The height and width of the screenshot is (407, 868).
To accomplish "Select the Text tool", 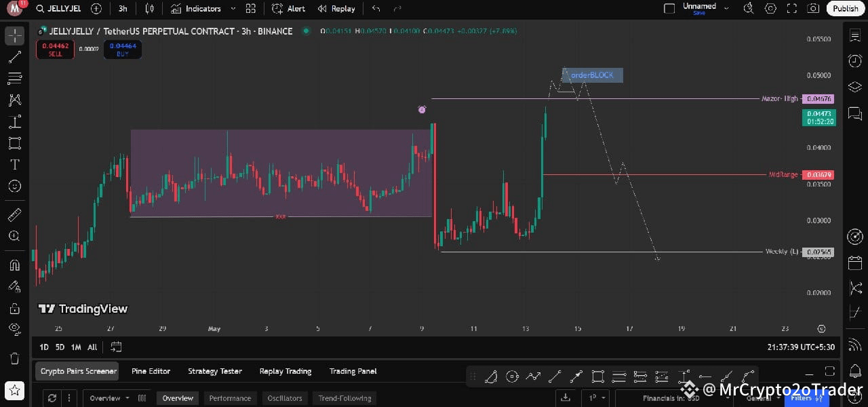I will [15, 165].
